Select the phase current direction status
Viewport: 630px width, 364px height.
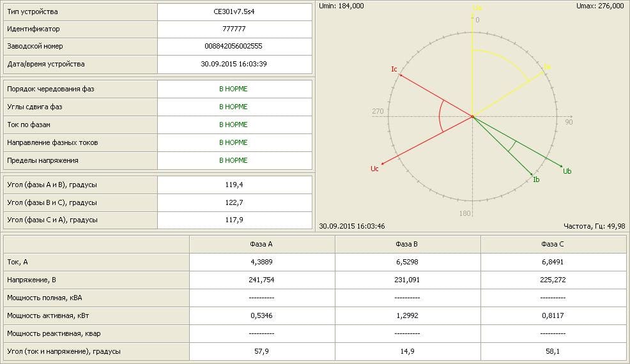tap(233, 142)
